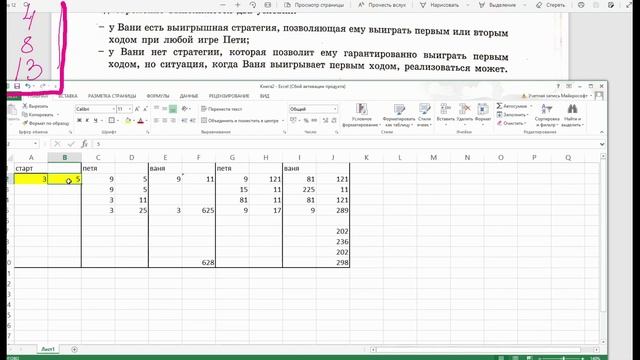Click Просмотр страницы in PDF viewer
Screen dimensions: 640x360
(314, 5)
